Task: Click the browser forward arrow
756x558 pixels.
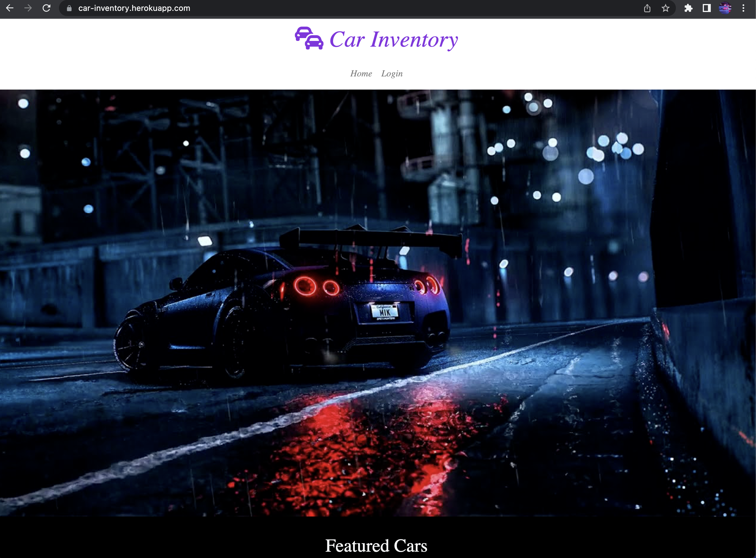Action: 28,8
